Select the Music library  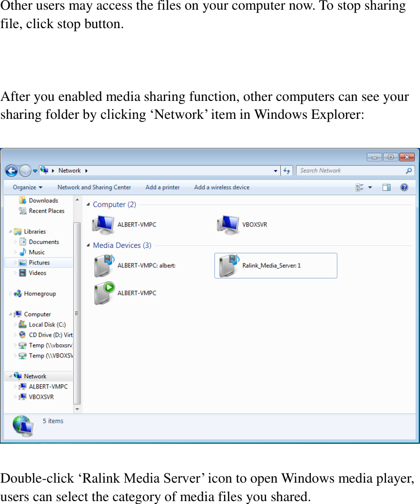pos(32,252)
